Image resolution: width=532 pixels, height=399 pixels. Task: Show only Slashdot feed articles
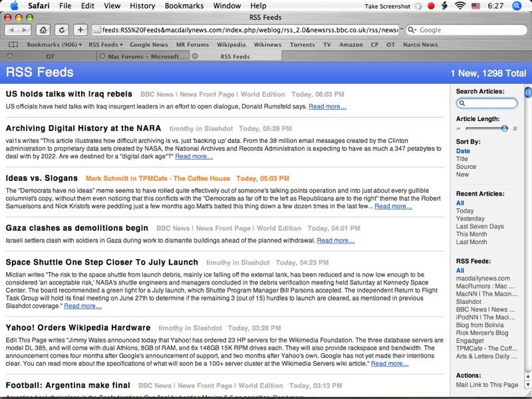[x=468, y=302]
